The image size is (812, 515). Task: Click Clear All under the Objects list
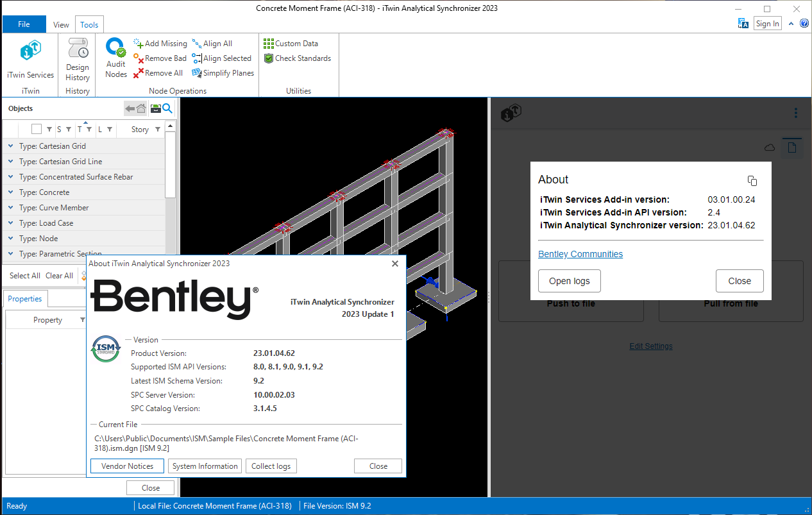(x=59, y=276)
